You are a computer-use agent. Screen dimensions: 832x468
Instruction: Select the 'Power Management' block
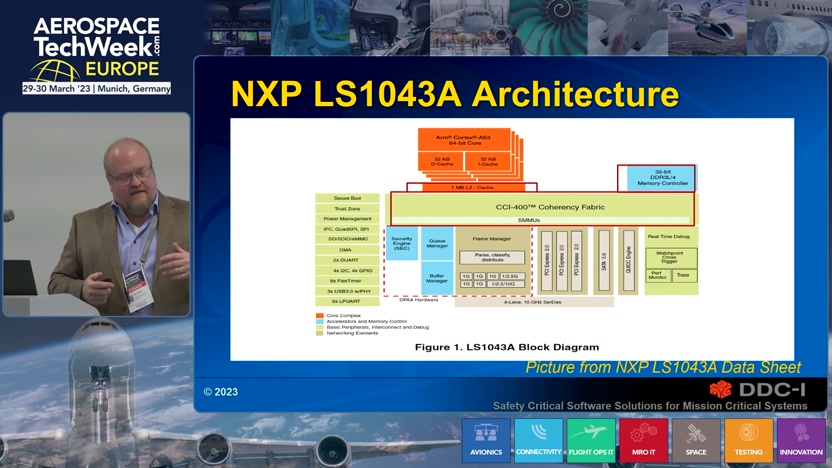pos(348,219)
